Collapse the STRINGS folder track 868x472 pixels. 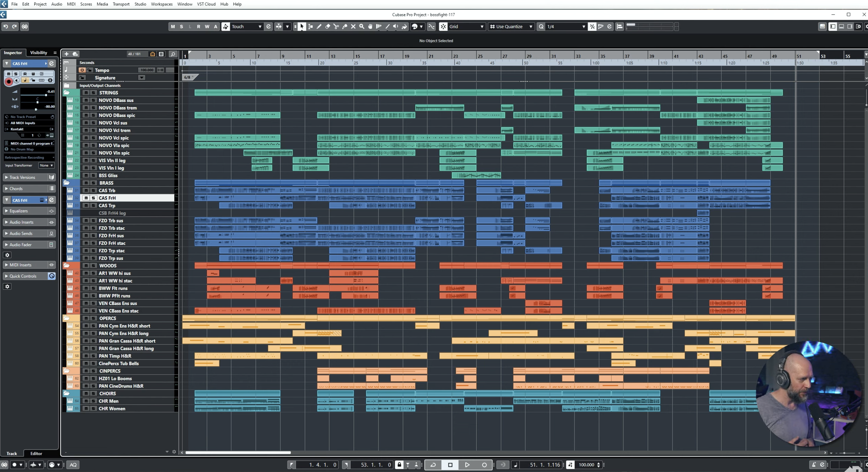coord(67,93)
